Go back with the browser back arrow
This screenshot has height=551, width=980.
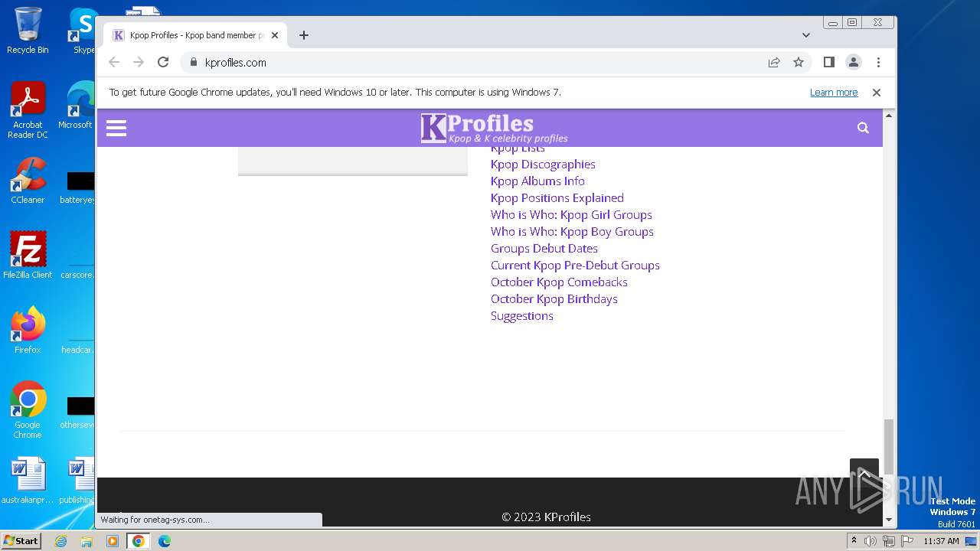pyautogui.click(x=114, y=62)
